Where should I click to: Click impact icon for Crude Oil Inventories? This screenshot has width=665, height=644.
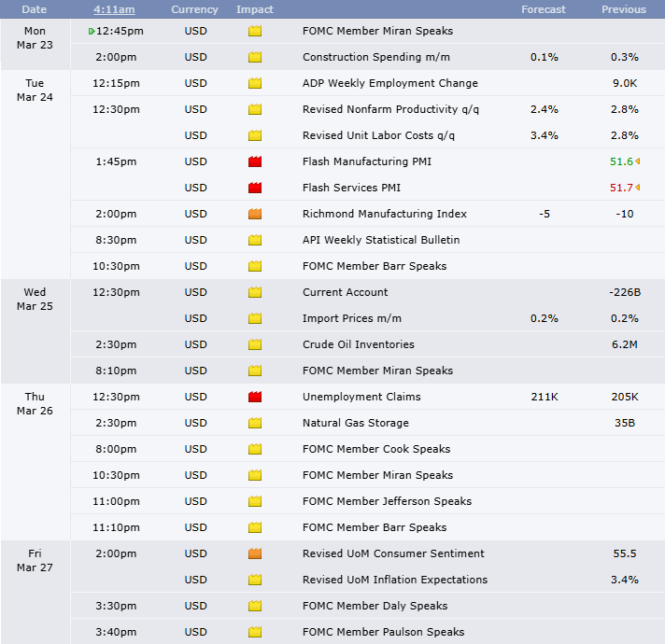coord(255,344)
